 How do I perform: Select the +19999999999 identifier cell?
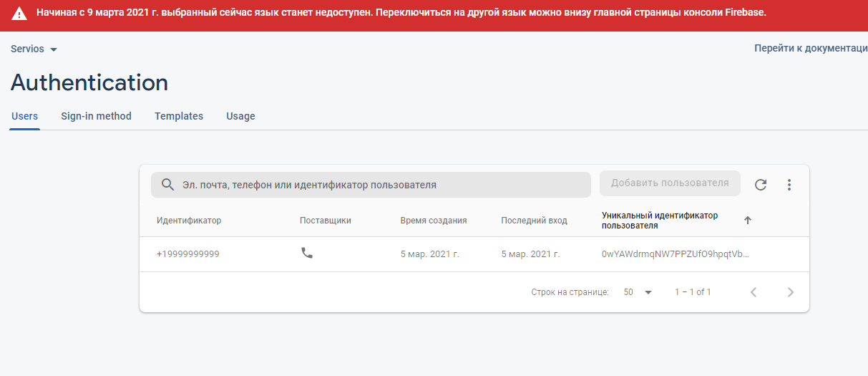point(188,254)
